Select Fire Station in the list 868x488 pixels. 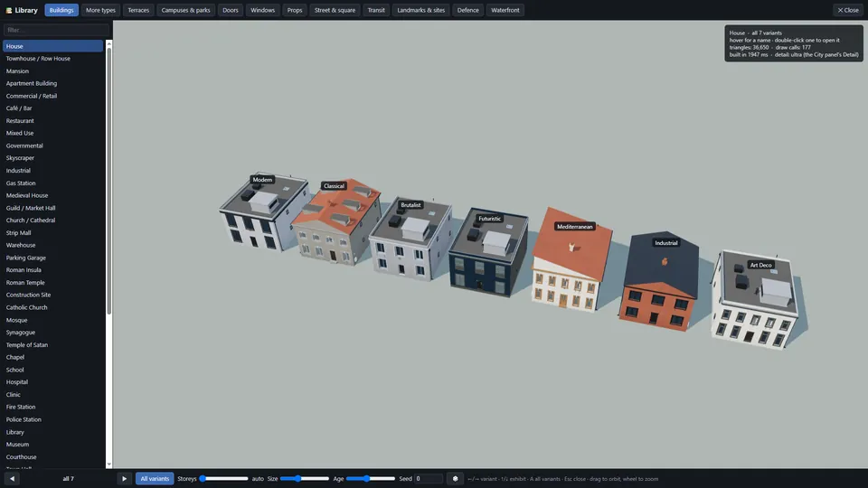53,408
